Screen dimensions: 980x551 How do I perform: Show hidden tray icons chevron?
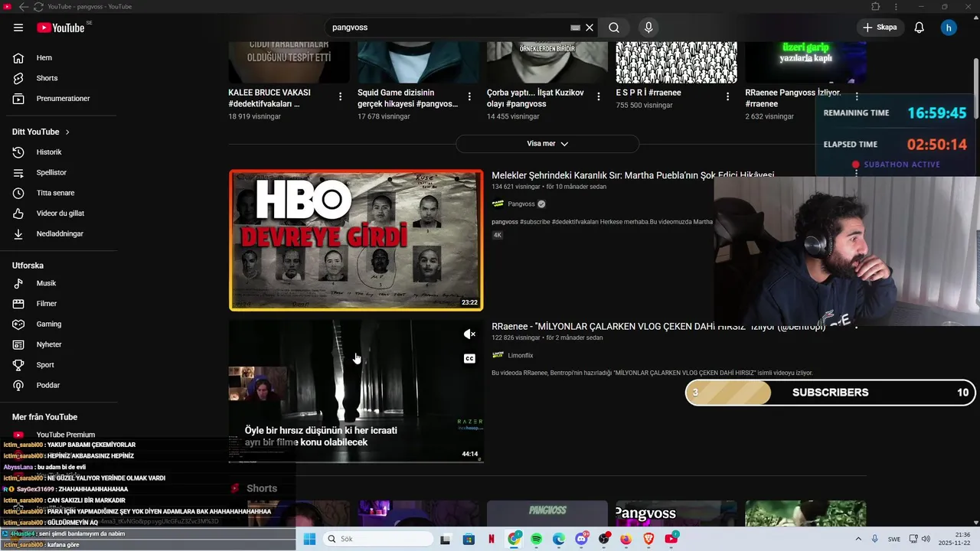(x=857, y=539)
